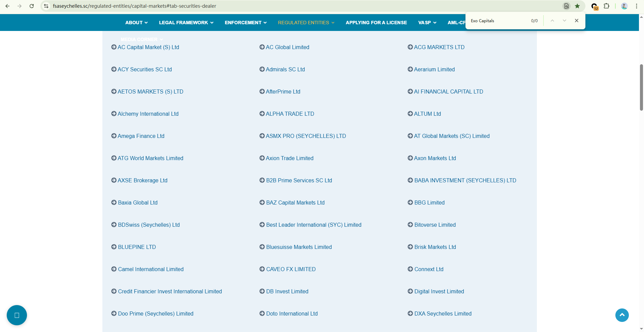The width and height of the screenshot is (644, 332).
Task: Open Bluesuisse Markets Limited
Action: point(299,247)
